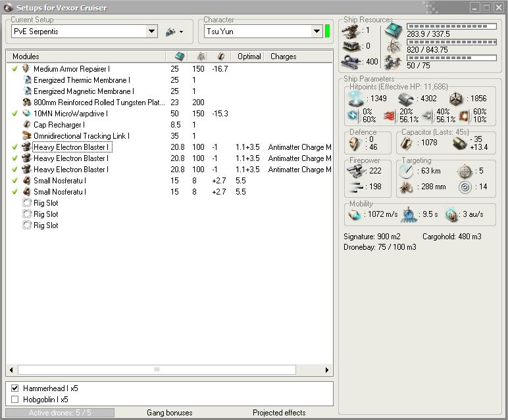This screenshot has height=420, width=508.
Task: Open the Current Setup dropdown arrow
Action: 151,32
